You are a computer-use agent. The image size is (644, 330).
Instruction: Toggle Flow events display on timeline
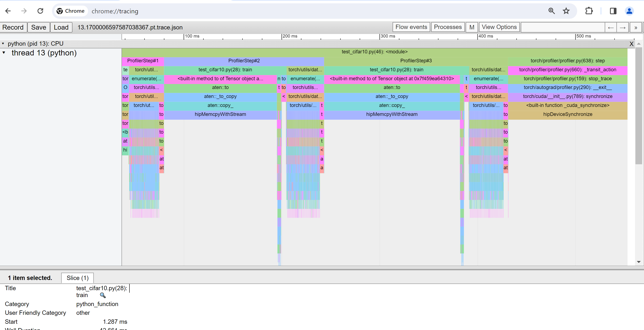click(411, 27)
